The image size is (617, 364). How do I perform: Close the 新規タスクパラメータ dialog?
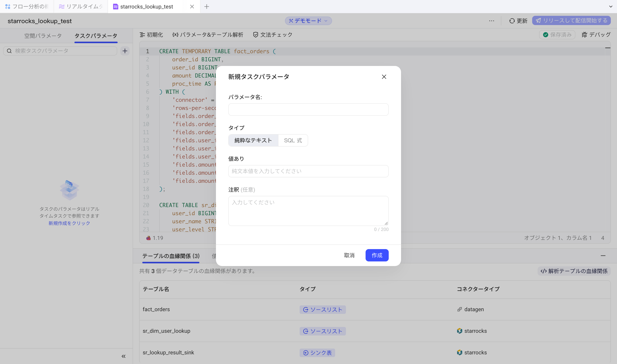pyautogui.click(x=384, y=77)
